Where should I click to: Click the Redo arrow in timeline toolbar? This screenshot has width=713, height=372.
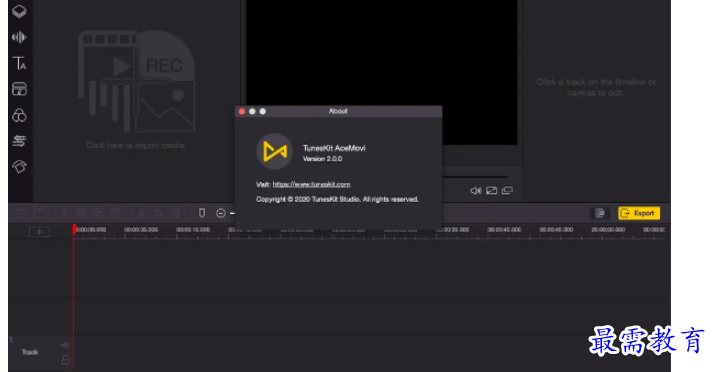pos(39,213)
